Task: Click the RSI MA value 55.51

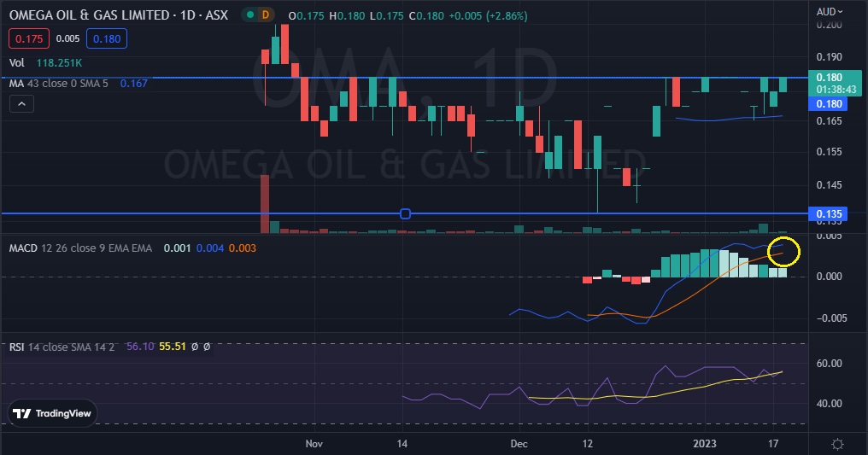Action: [x=173, y=347]
